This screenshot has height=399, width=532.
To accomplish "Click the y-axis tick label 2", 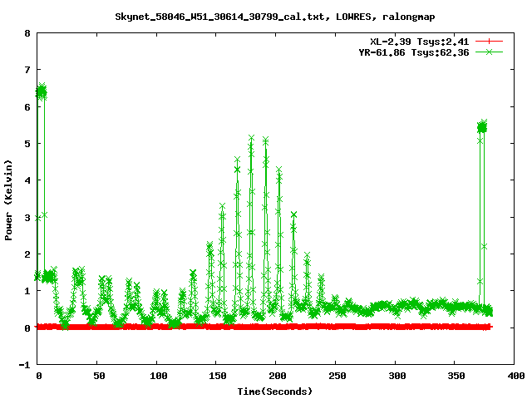I will [27, 254].
